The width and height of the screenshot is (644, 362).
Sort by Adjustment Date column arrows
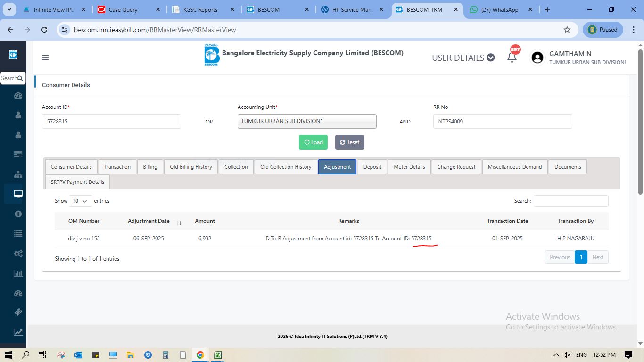(179, 222)
